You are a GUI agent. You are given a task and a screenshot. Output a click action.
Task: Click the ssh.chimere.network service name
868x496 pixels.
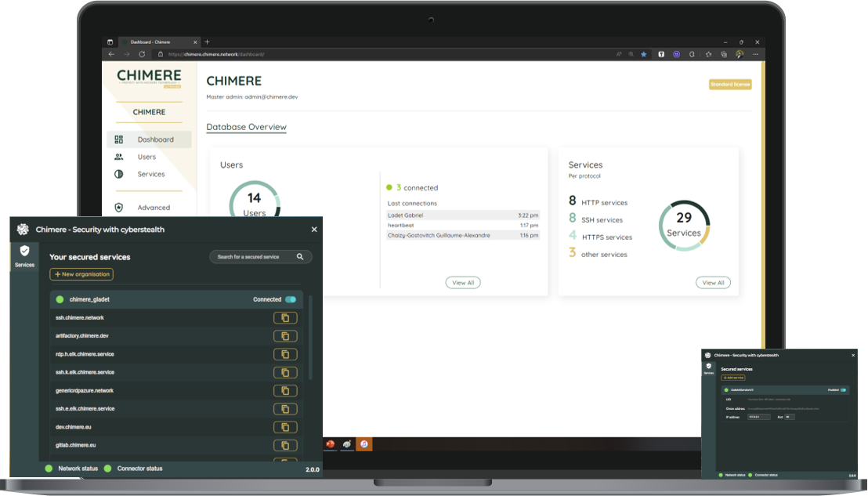pos(80,318)
